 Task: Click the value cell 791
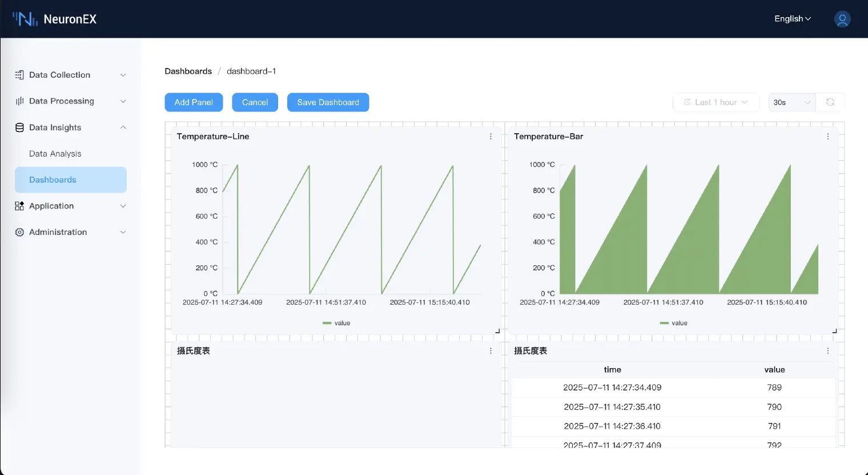(x=774, y=426)
